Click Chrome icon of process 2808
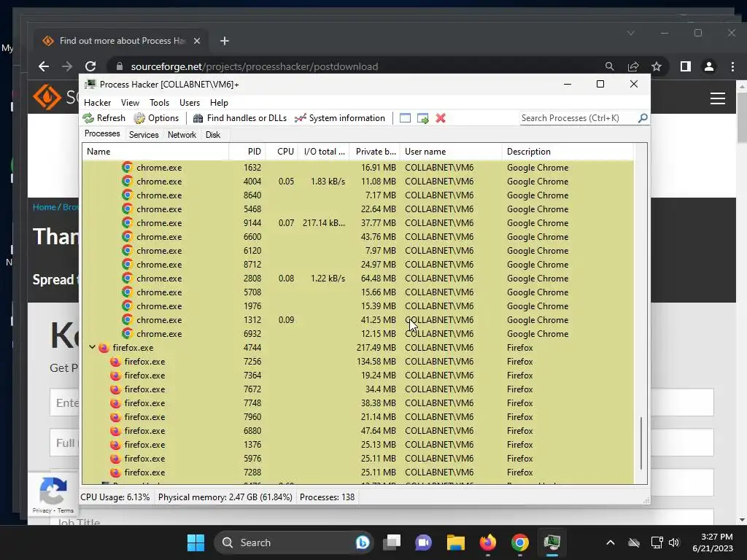Image resolution: width=747 pixels, height=560 pixels. click(127, 278)
